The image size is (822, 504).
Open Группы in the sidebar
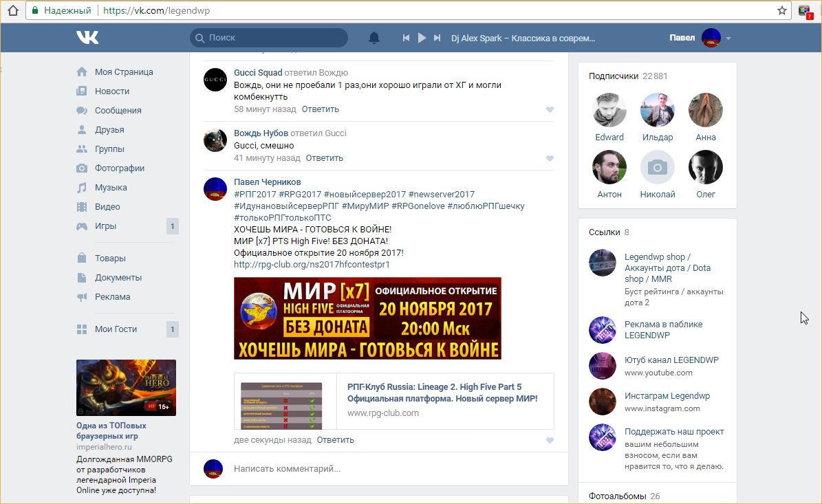tap(109, 149)
